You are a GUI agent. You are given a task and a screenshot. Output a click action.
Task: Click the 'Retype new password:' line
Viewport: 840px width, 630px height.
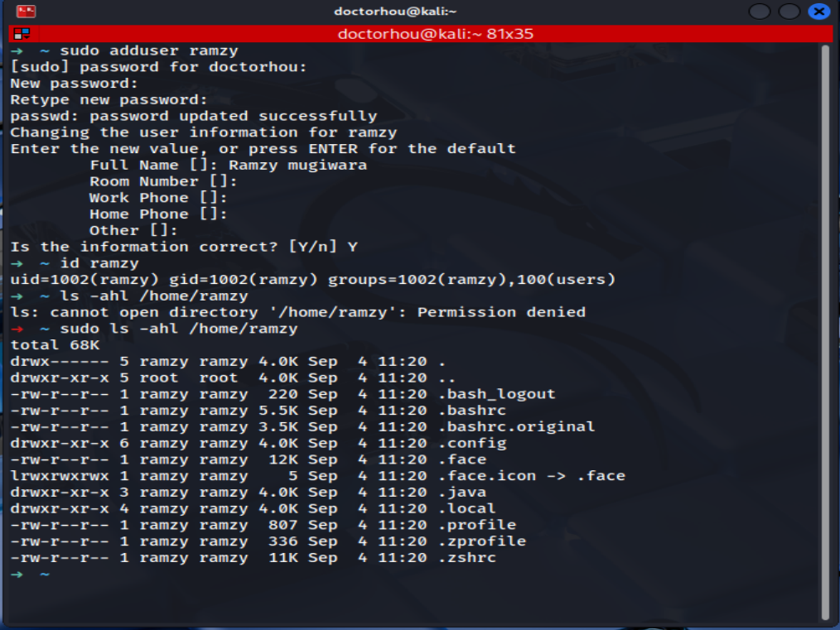(x=109, y=99)
